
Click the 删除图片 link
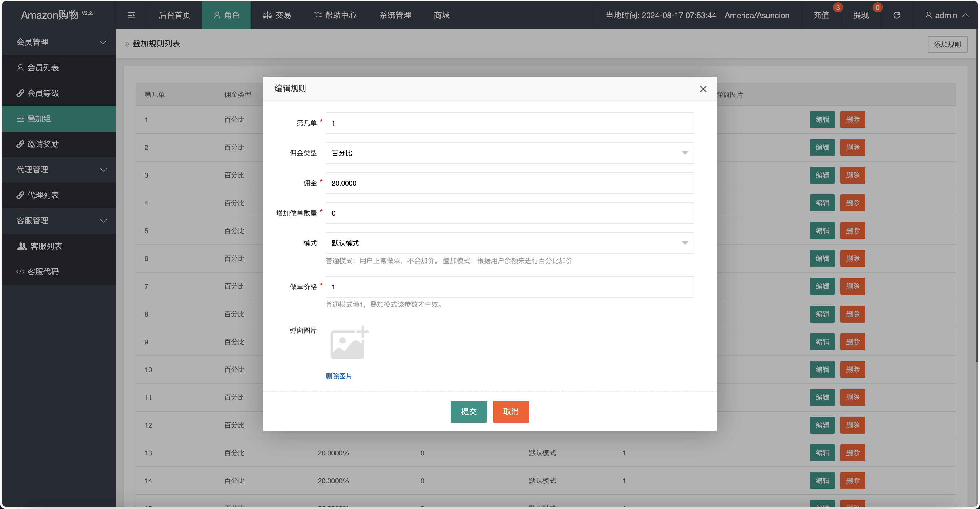click(x=339, y=376)
